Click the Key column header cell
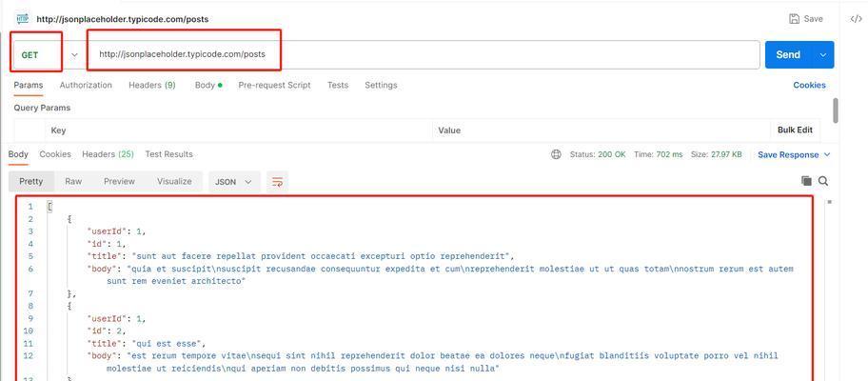The height and width of the screenshot is (381, 868). [x=239, y=130]
